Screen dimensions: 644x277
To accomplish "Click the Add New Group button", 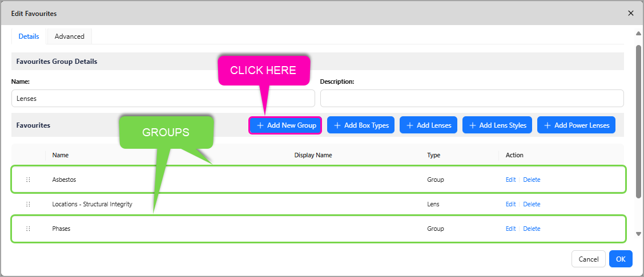I will pos(285,125).
